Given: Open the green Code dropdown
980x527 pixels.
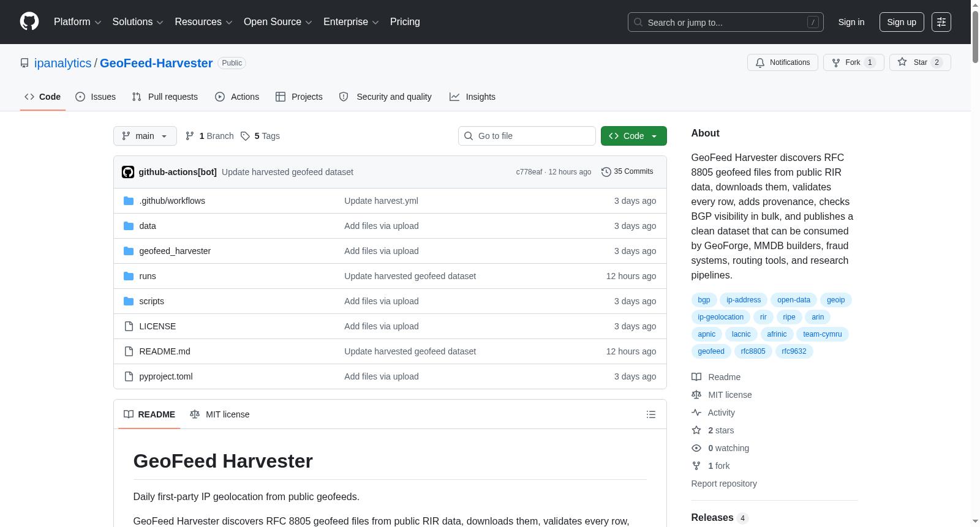Looking at the screenshot, I should (x=634, y=136).
